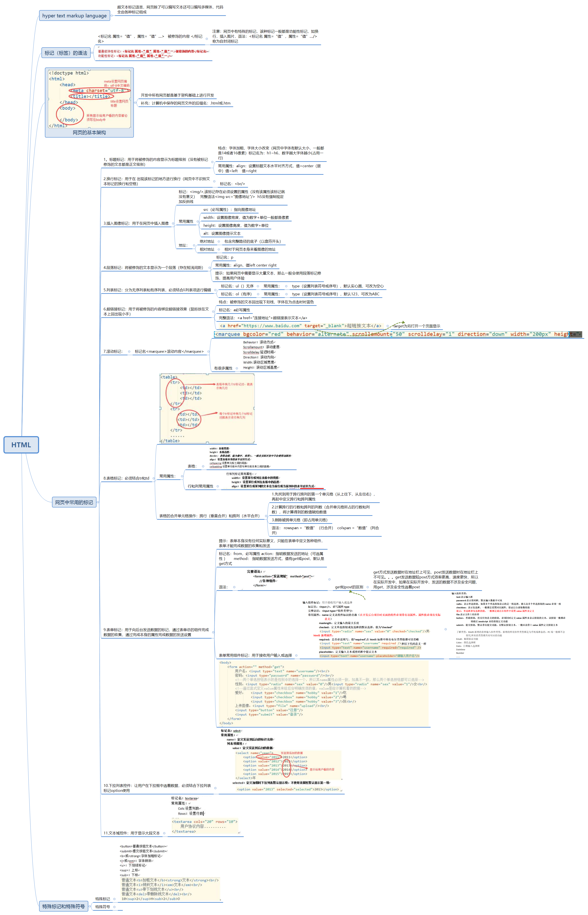Image resolution: width=588 pixels, height=915 pixels.
Task: Collapse the '特殊标记和特殊符号' branch toggle
Action: pyautogui.click(x=90, y=906)
